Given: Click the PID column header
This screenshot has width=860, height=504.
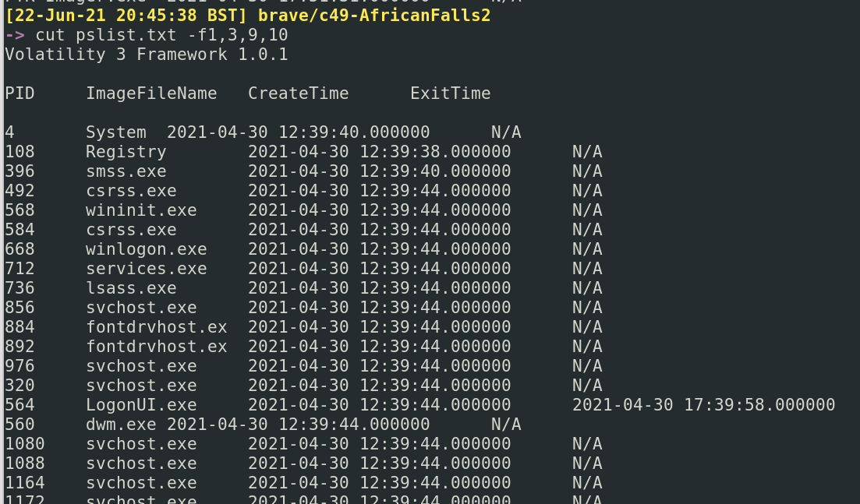Looking at the screenshot, I should [x=19, y=93].
